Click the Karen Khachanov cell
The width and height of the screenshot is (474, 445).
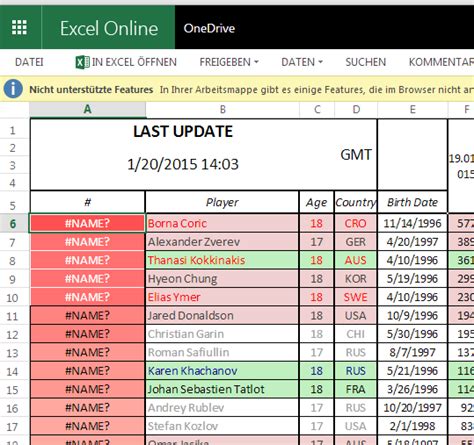222,371
